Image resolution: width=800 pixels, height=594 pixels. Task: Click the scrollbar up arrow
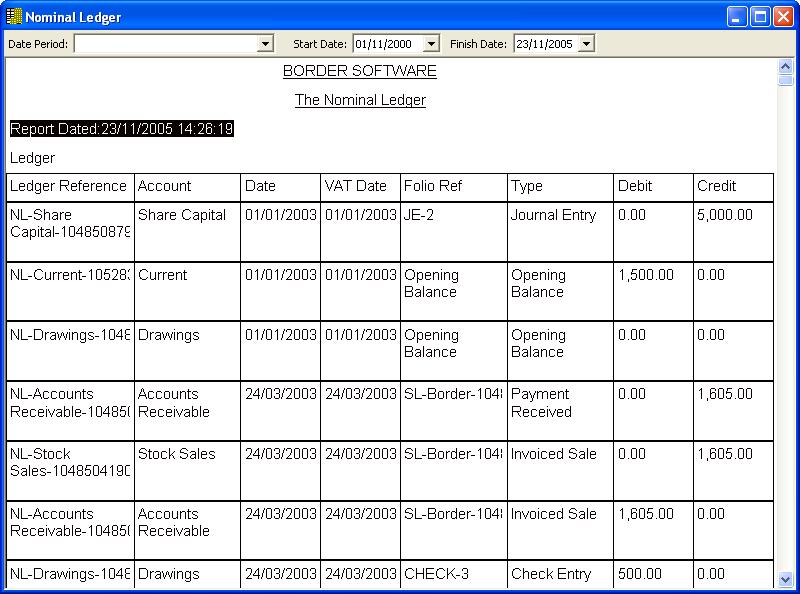point(786,66)
